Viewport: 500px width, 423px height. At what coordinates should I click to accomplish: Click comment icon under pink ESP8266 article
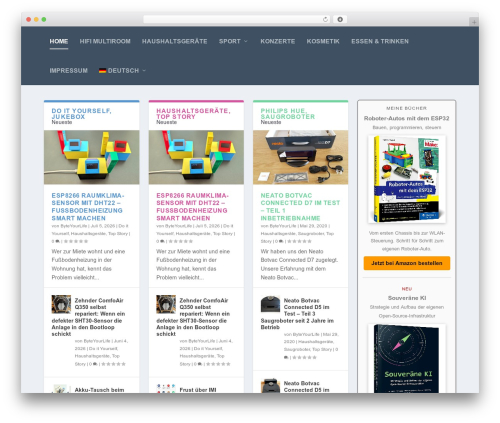(162, 241)
